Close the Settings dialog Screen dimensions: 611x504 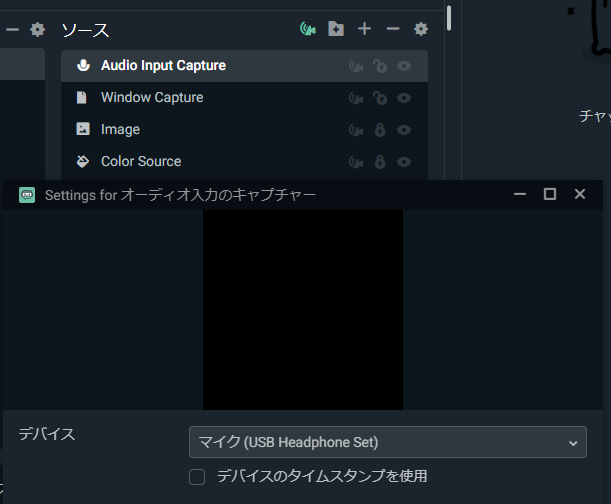coord(580,194)
